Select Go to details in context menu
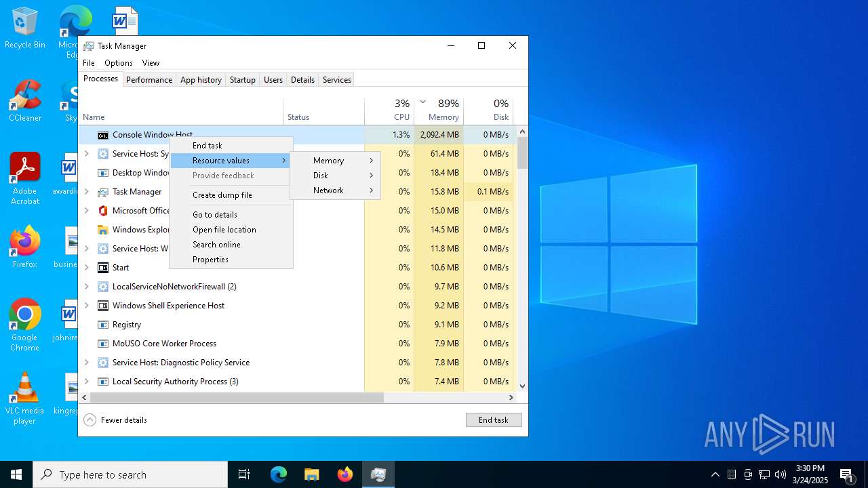868x488 pixels. click(x=231, y=215)
